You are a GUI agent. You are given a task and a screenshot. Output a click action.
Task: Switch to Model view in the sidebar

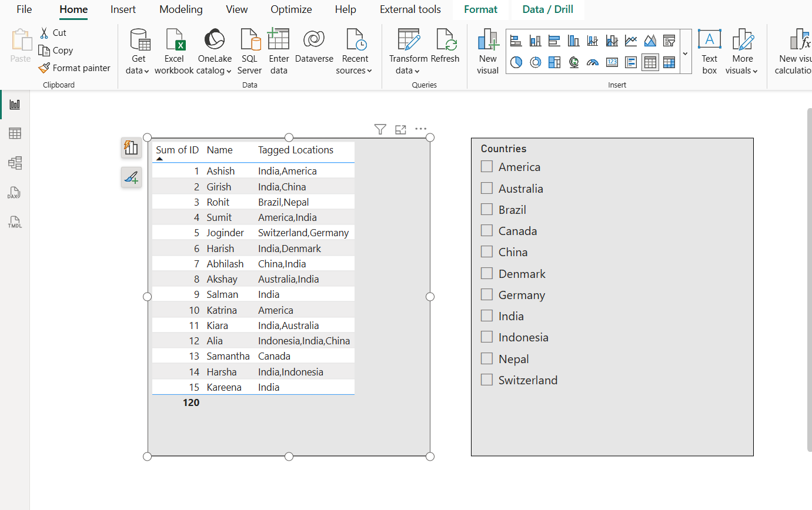tap(14, 163)
